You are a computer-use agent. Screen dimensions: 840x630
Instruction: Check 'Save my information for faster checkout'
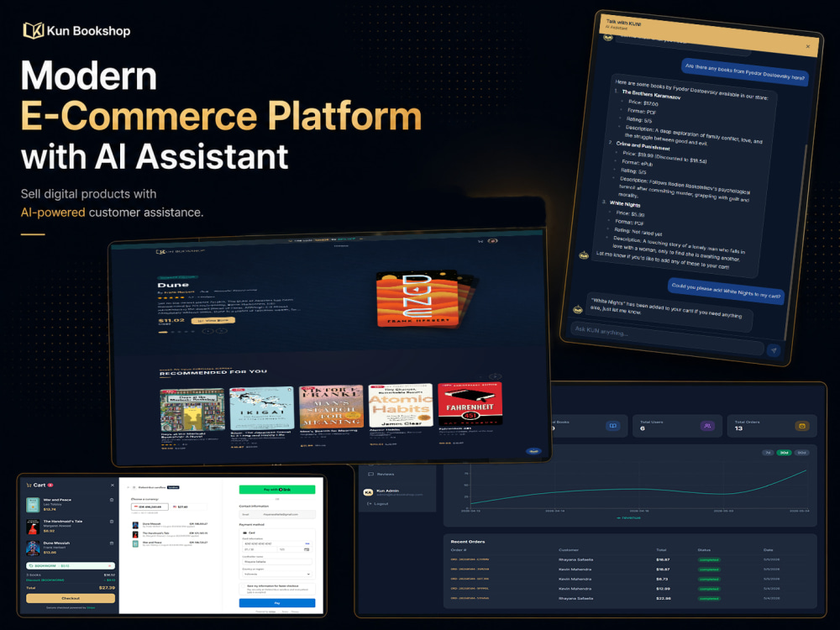243,587
